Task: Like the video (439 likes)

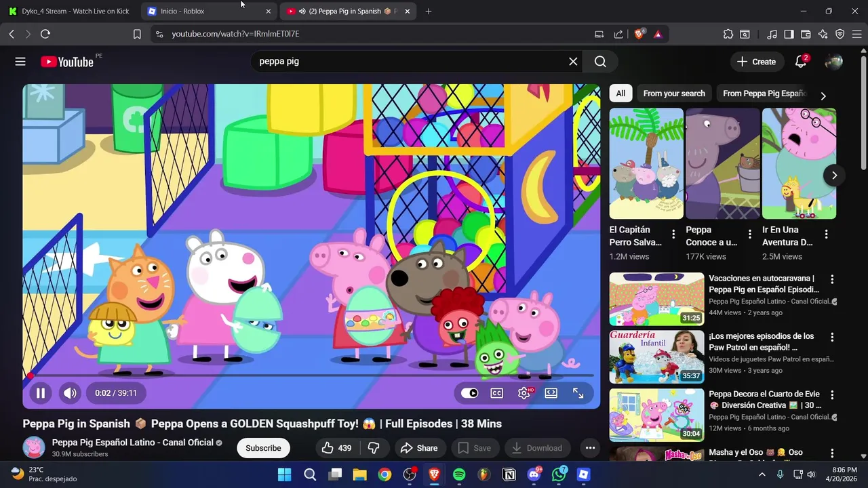Action: coord(337,448)
